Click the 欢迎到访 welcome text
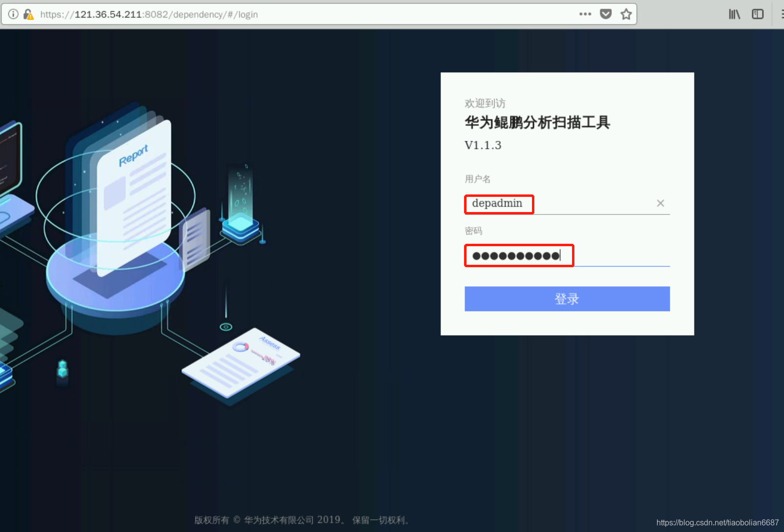This screenshot has height=532, width=784. (x=485, y=103)
